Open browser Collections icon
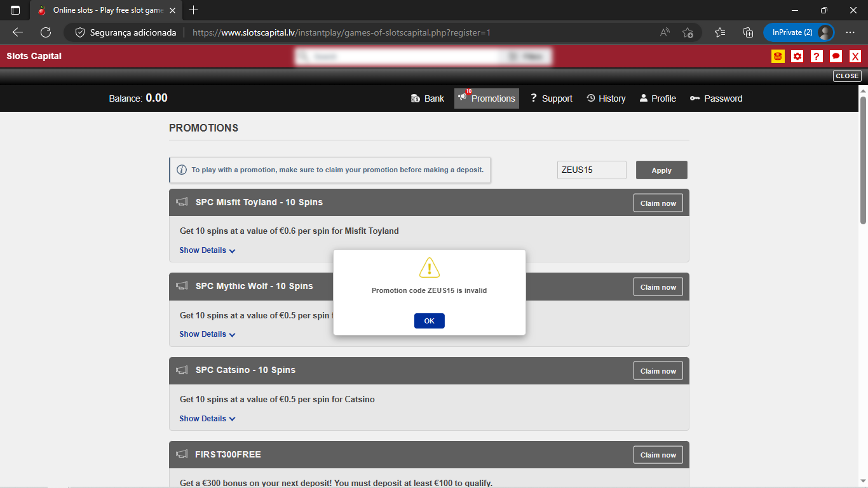This screenshot has height=488, width=868. click(748, 32)
